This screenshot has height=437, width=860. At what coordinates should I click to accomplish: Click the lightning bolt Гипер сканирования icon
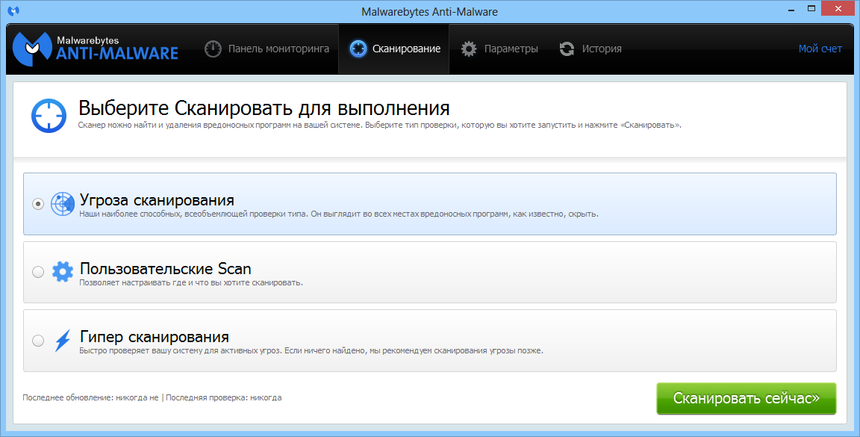[x=63, y=340]
